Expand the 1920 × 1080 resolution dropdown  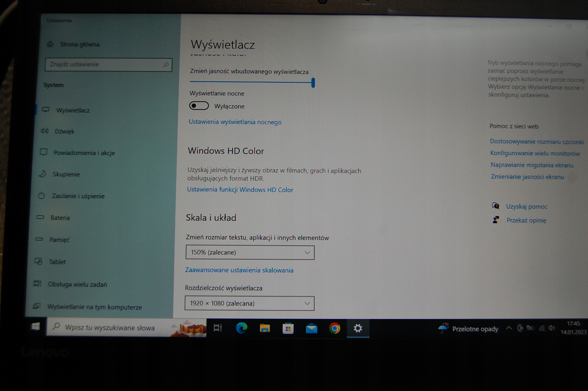coord(249,303)
